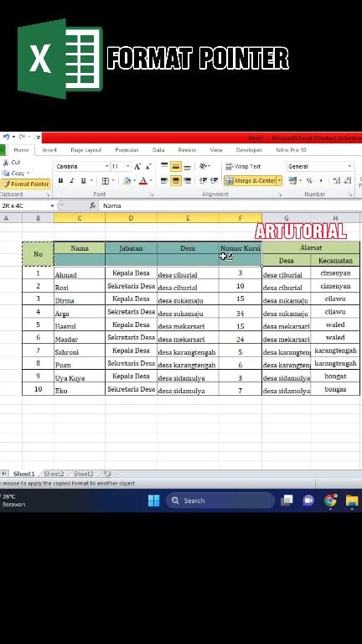362x644 pixels.
Task: Click Decrease Decimal icon
Action: (348, 181)
